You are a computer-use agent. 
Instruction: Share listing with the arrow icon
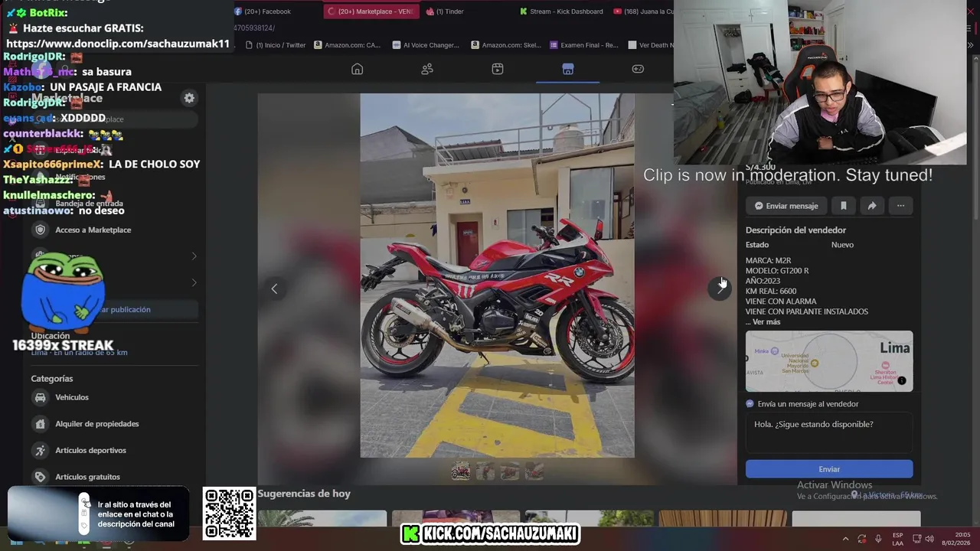pyautogui.click(x=872, y=206)
